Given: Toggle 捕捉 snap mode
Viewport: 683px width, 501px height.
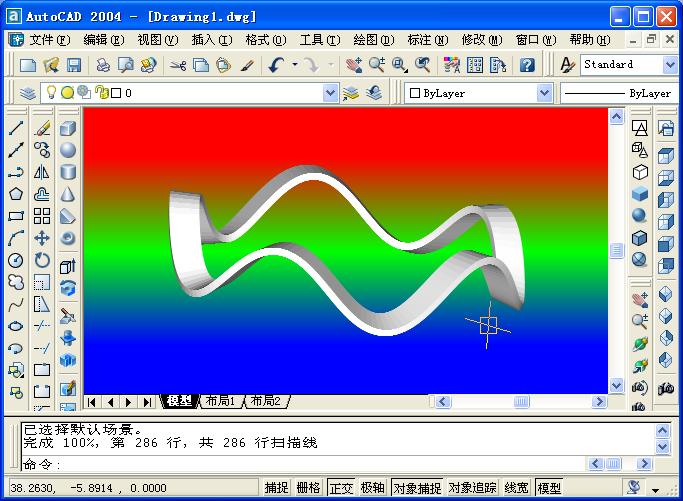Looking at the screenshot, I should 276,487.
